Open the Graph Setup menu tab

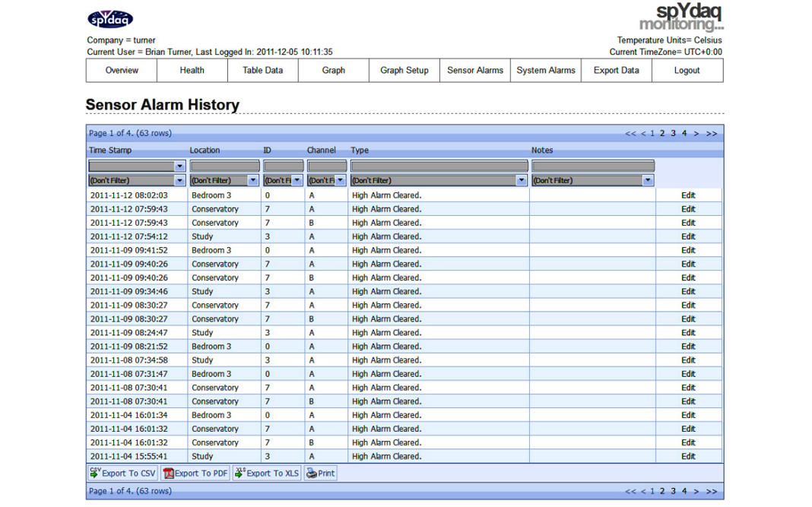coord(404,70)
